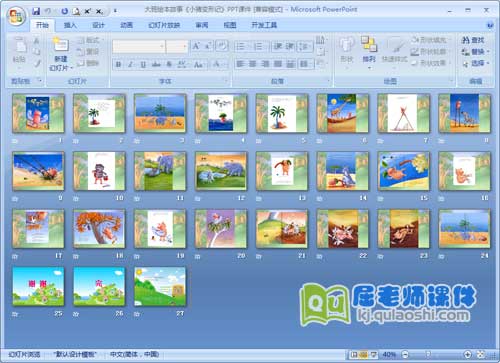Click 中文(简体, 中国) language in status bar

[134, 354]
